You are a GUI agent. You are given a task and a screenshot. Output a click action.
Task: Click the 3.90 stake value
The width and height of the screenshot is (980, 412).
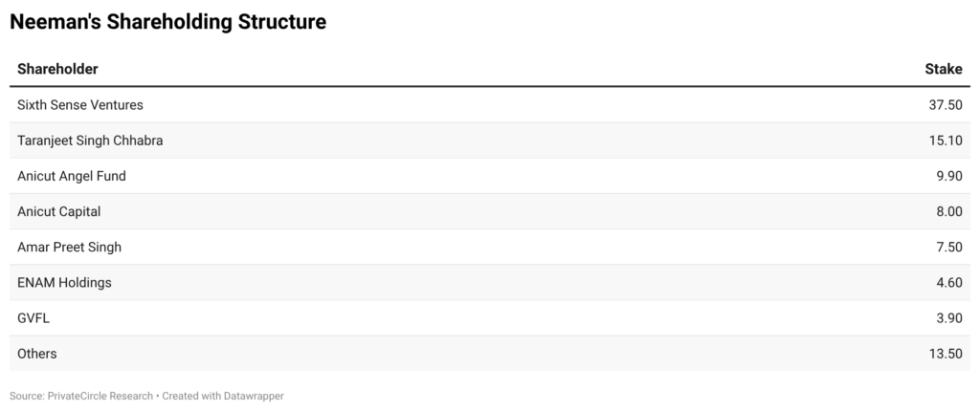pyautogui.click(x=948, y=318)
